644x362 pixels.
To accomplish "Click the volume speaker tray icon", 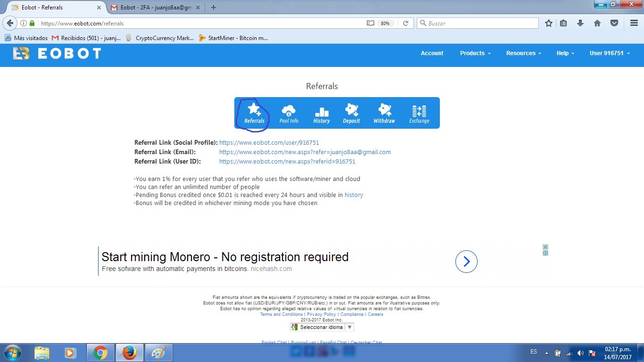I will [580, 353].
